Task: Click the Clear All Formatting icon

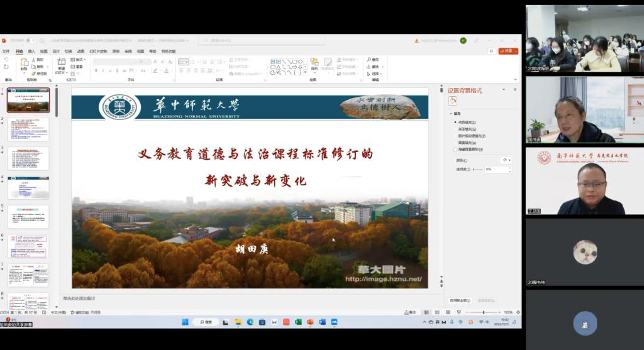Action: pyautogui.click(x=170, y=62)
